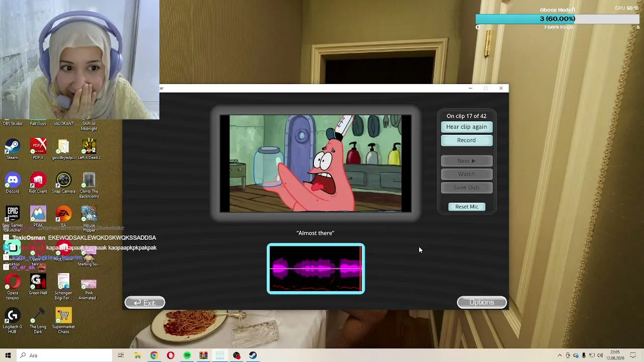Open The Long Dark shortcut

(x=38, y=321)
